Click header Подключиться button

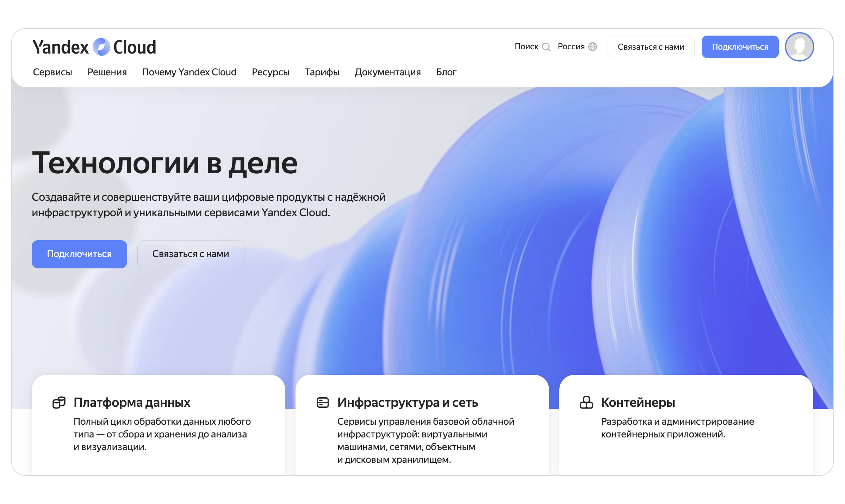pyautogui.click(x=740, y=47)
